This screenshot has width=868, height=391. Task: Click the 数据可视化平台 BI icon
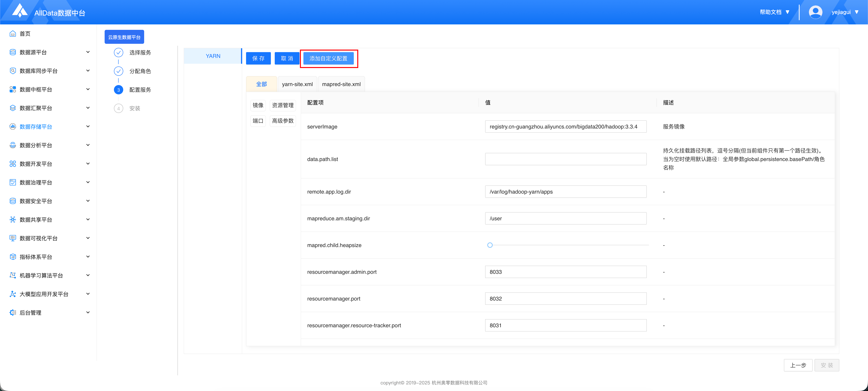click(13, 238)
